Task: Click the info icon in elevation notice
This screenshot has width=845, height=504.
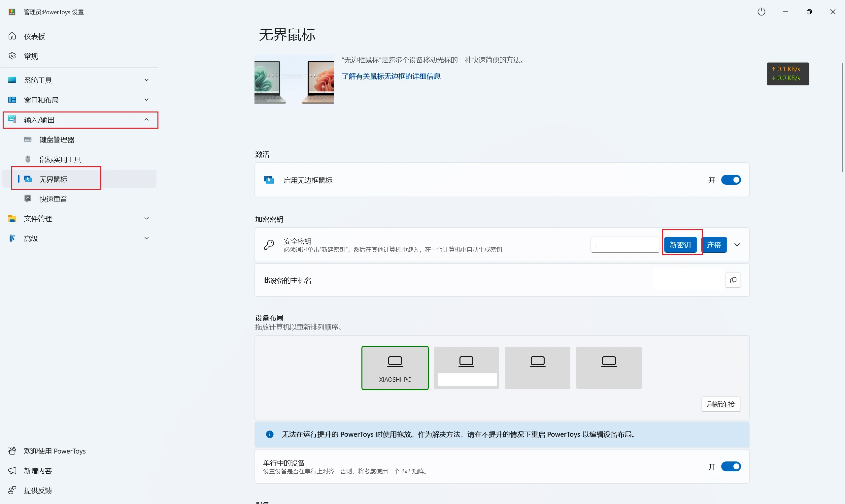Action: click(269, 434)
